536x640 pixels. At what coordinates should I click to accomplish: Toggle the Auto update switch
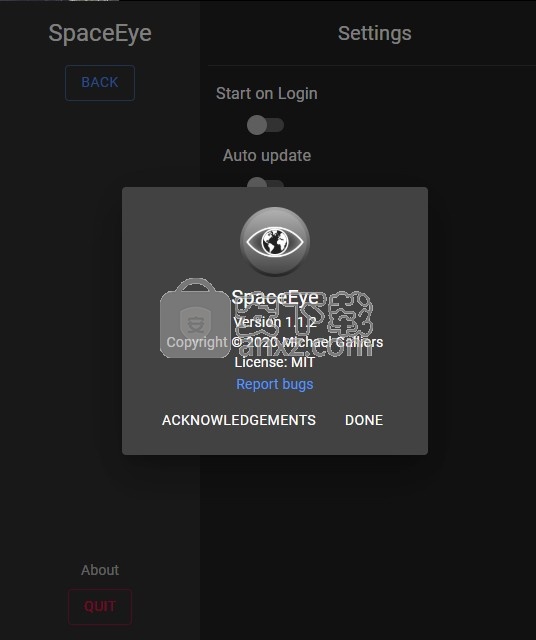(265, 182)
